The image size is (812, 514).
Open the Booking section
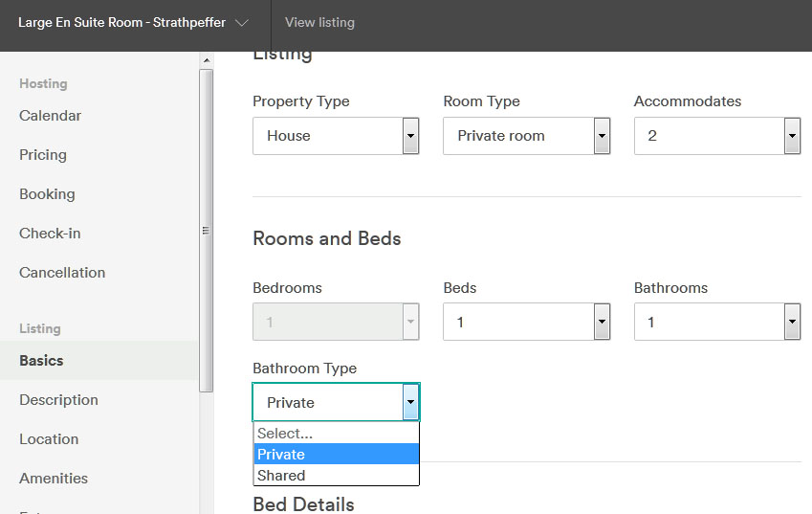[47, 194]
